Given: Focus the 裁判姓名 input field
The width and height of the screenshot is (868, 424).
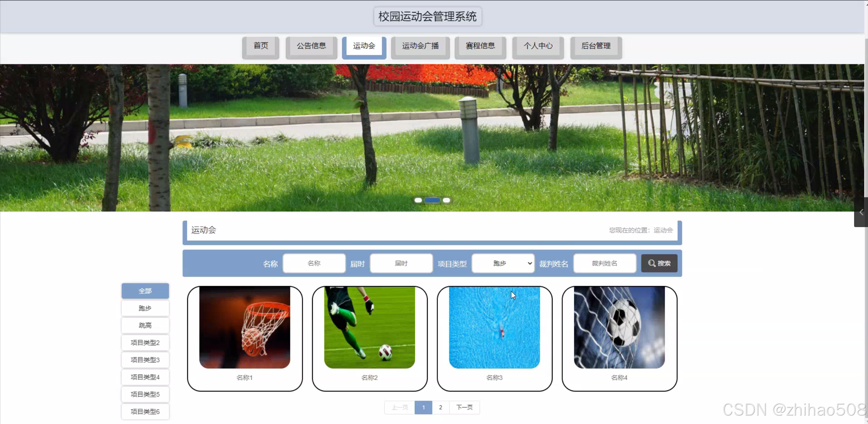Looking at the screenshot, I should [x=604, y=263].
